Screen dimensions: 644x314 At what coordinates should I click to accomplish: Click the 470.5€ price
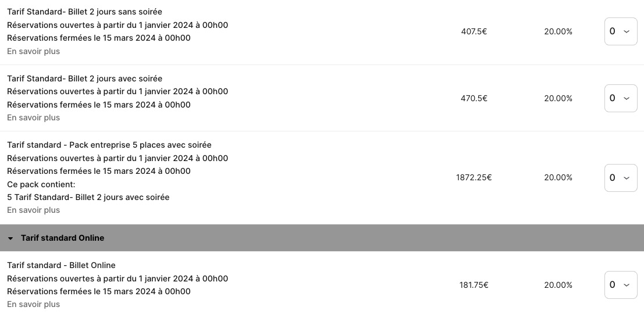(x=474, y=98)
